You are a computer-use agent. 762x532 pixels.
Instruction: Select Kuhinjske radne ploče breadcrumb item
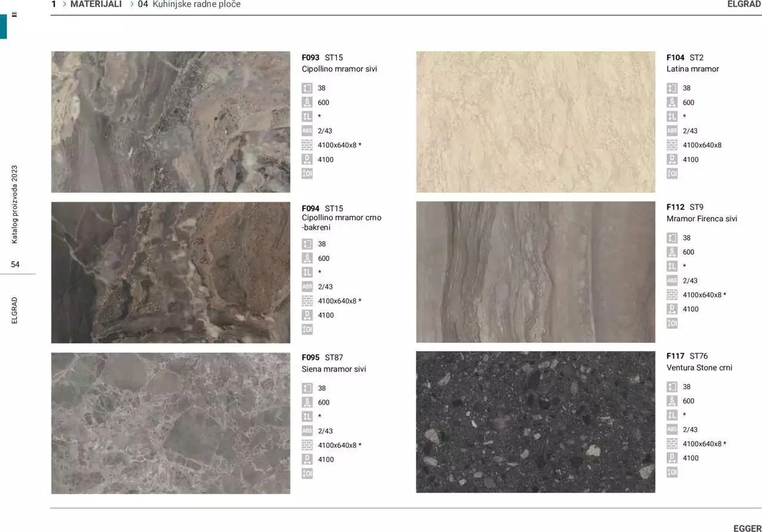196,5
